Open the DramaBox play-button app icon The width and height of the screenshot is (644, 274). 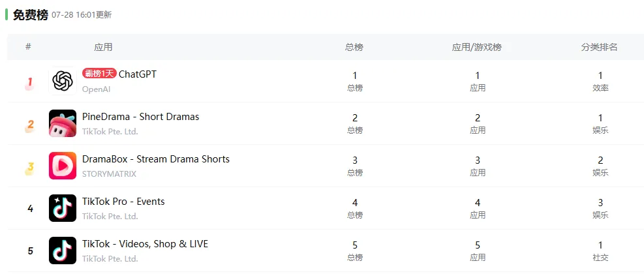pos(63,166)
